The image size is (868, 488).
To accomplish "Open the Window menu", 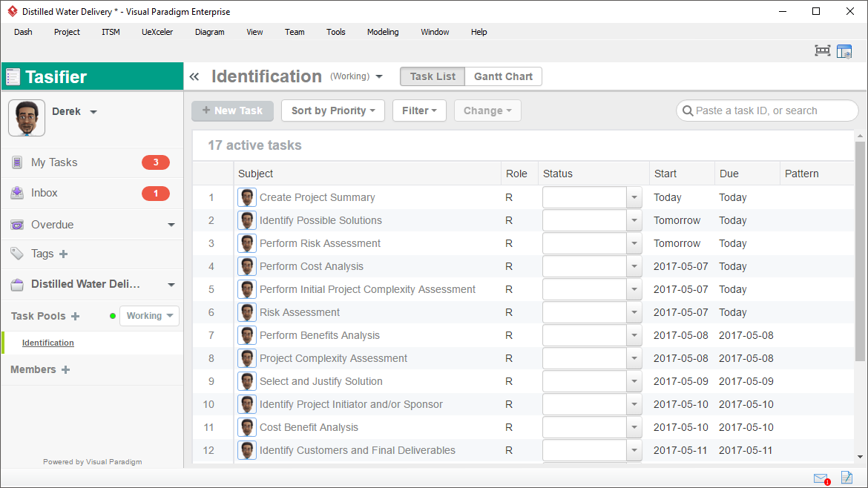I will point(435,32).
